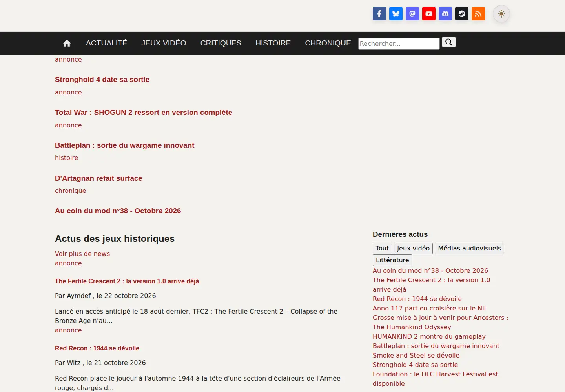Open the JEUX VIDÉO menu
The height and width of the screenshot is (392, 565).
point(164,43)
